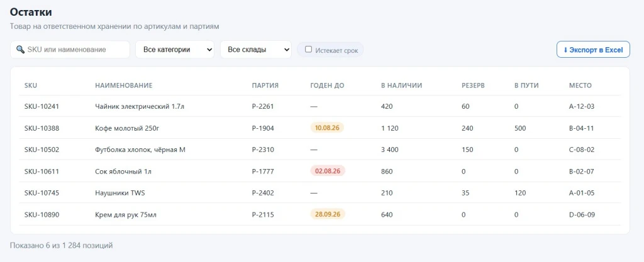Image resolution: width=644 pixels, height=262 pixels.
Task: Click the «Годен до» column header
Action: coord(327,85)
